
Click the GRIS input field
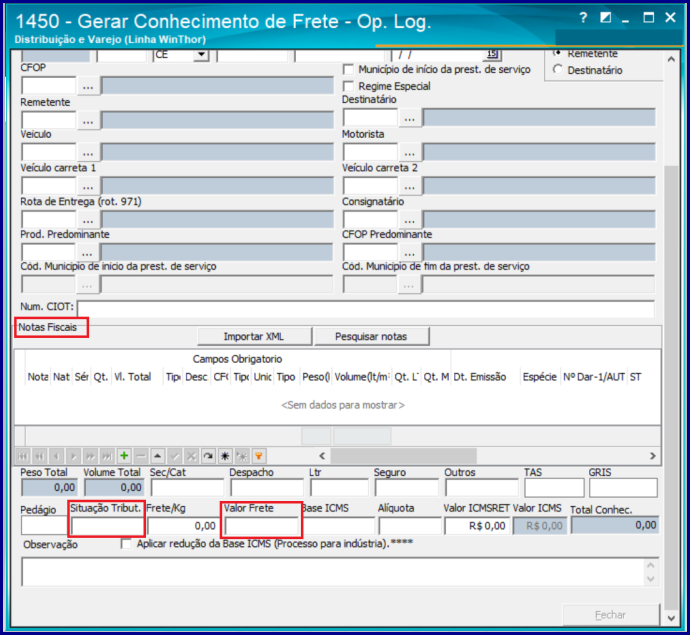coord(623,488)
